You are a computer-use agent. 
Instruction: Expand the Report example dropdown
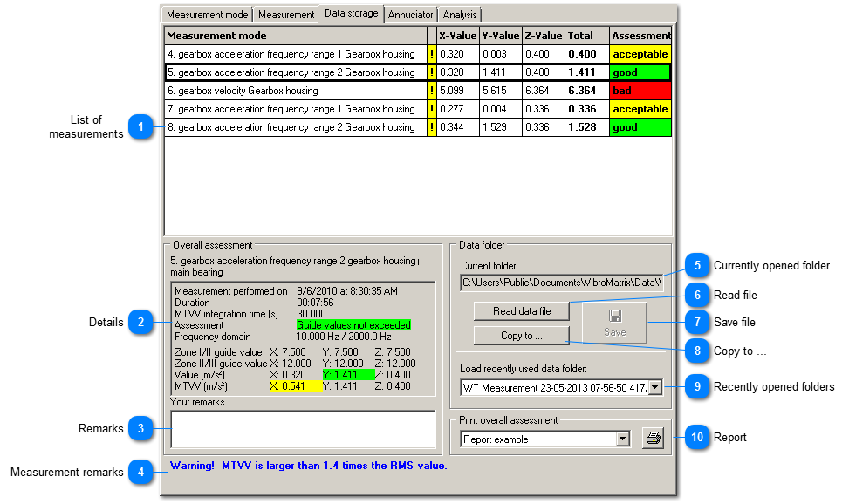(x=622, y=439)
